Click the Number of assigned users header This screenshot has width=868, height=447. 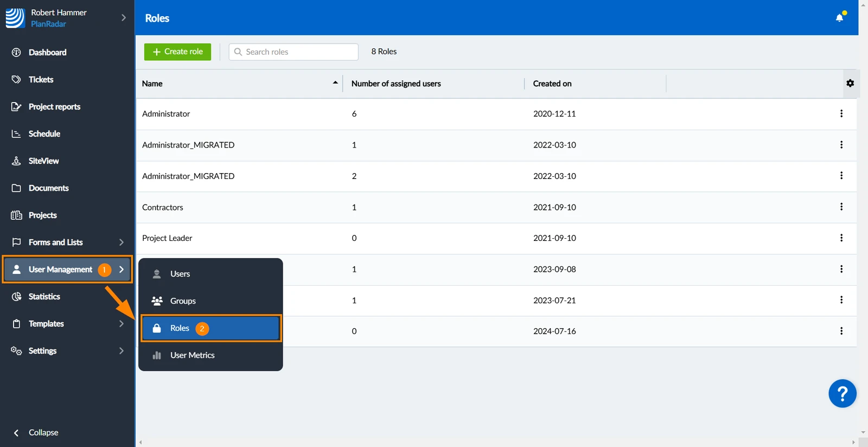point(396,84)
